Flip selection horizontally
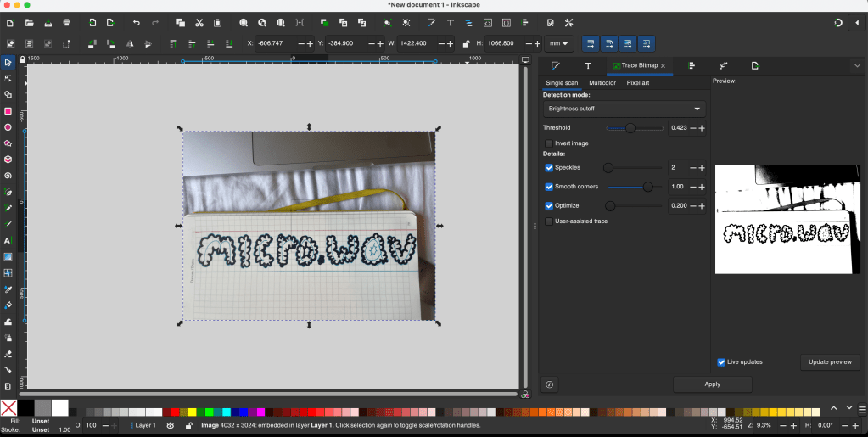 pyautogui.click(x=130, y=43)
